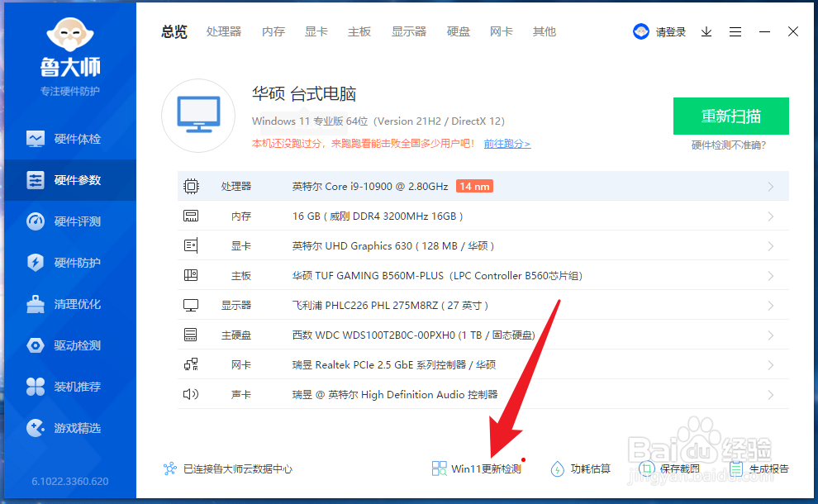The width and height of the screenshot is (818, 504).
Task: Click High Definition Audio 控制器 text
Action: [430, 394]
